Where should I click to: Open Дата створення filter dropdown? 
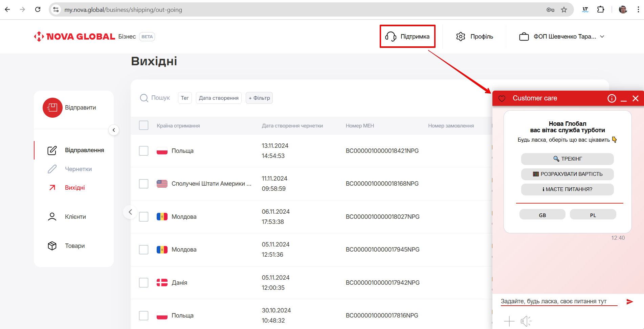point(219,98)
